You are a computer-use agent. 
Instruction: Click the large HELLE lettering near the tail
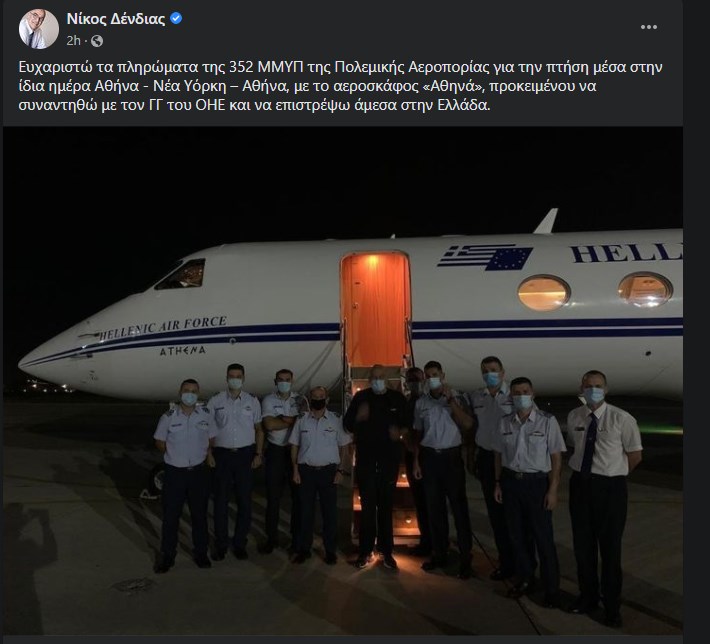[x=625, y=253]
